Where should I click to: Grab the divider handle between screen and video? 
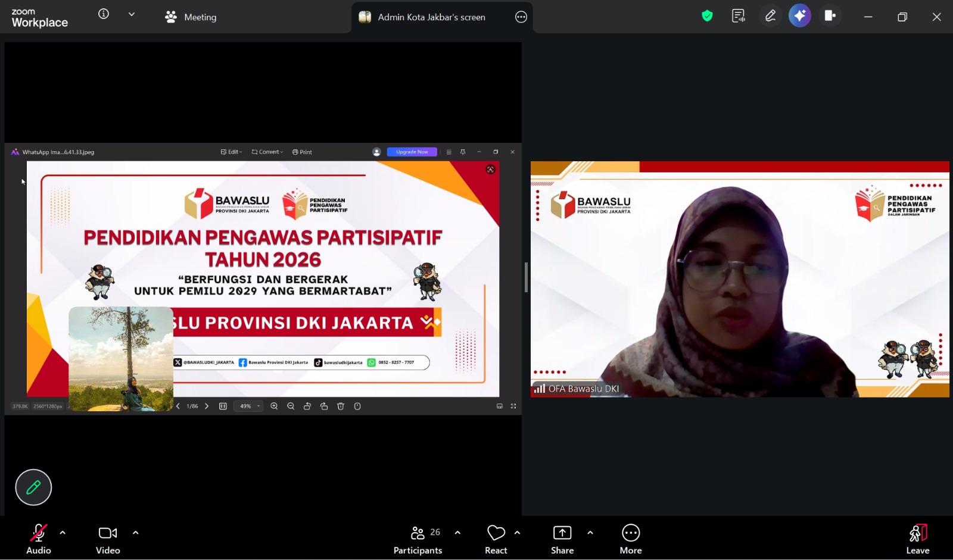click(x=526, y=277)
